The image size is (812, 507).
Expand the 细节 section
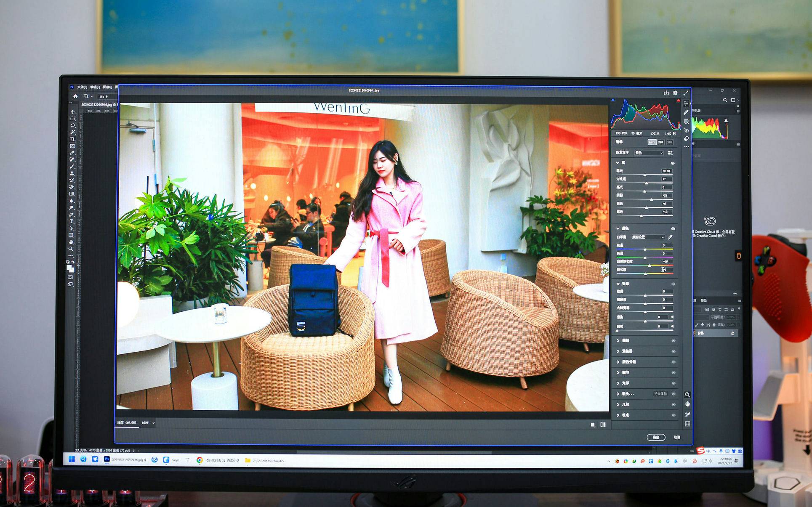[626, 372]
